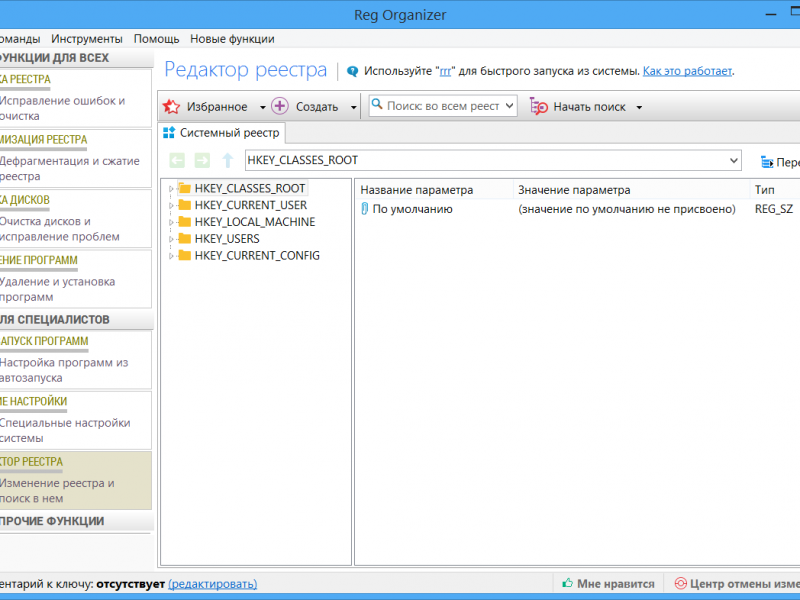Click the "rrr" quick launch link
800x600 pixels.
(x=445, y=71)
